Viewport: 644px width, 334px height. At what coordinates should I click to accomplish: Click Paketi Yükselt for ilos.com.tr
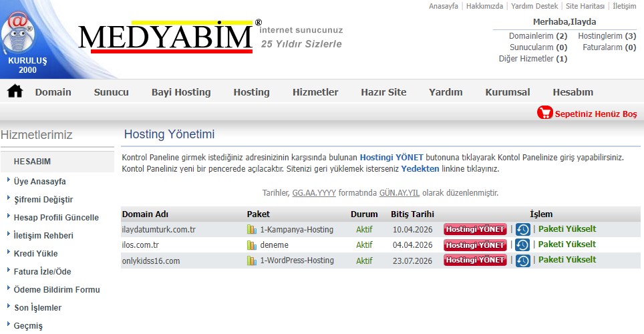pos(567,244)
